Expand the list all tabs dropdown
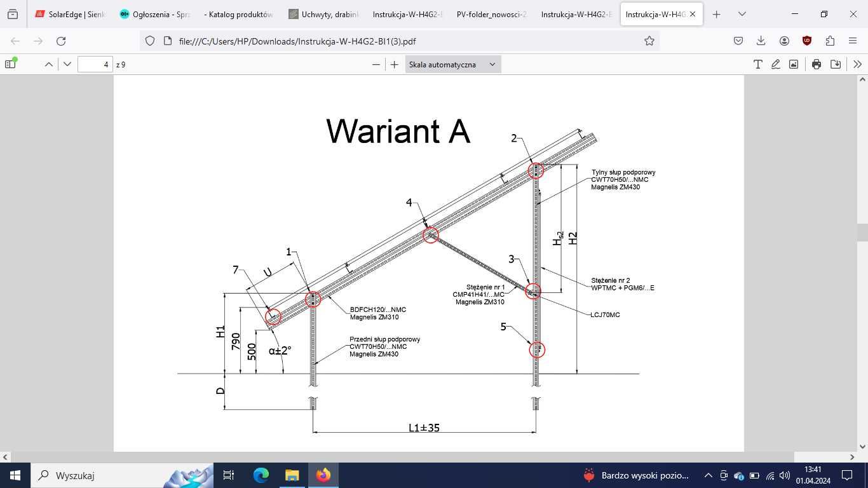The width and height of the screenshot is (868, 488). tap(742, 14)
